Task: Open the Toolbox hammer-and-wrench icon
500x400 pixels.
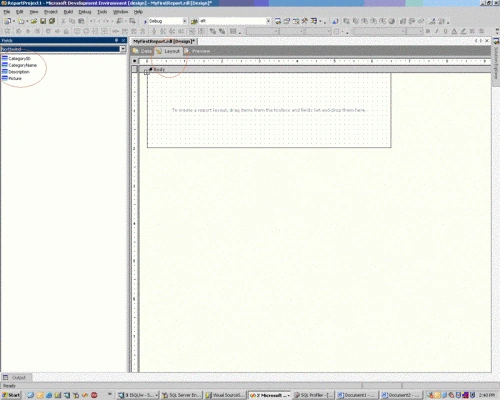Action: pos(305,21)
